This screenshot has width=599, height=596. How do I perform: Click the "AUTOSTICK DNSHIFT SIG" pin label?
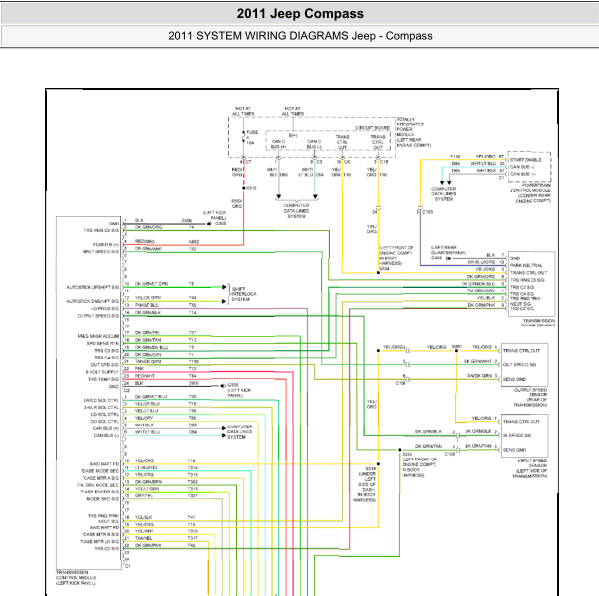point(93,301)
